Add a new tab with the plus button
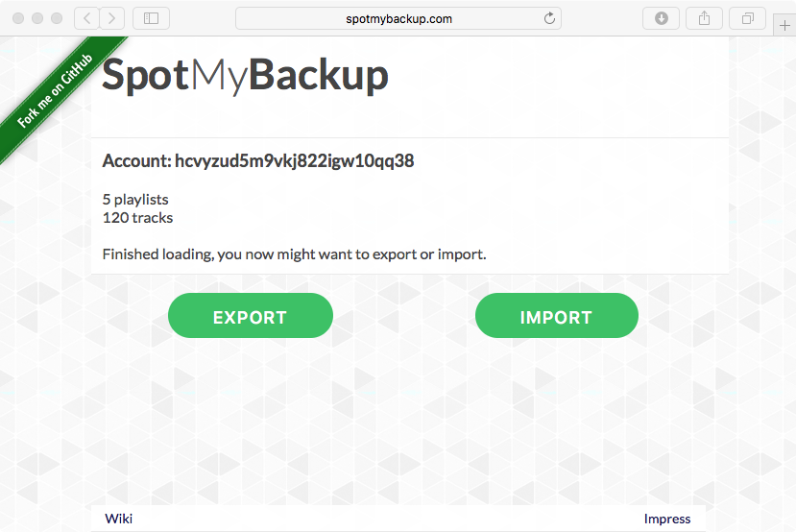Viewport: 796px width, 532px height. 784,25
